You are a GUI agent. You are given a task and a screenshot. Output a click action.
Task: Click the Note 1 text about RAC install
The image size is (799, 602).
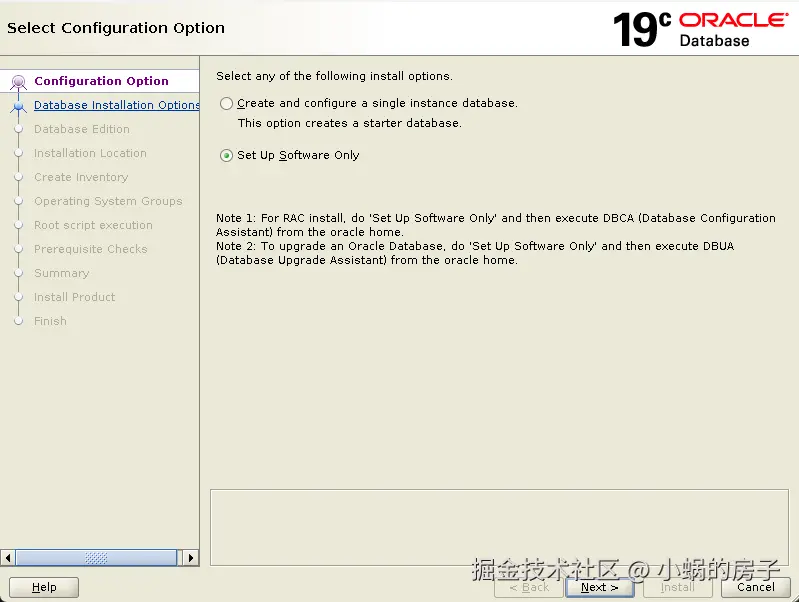click(496, 225)
